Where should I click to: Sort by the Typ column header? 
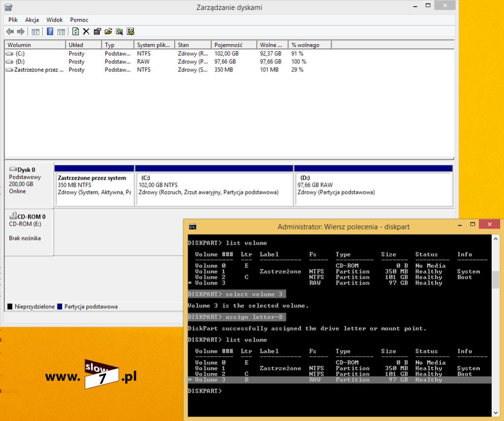point(118,45)
